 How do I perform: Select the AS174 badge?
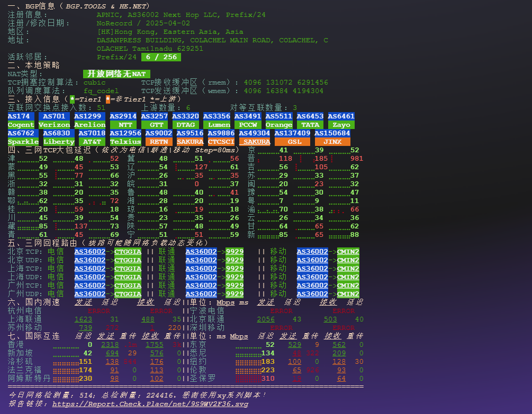click(21, 116)
